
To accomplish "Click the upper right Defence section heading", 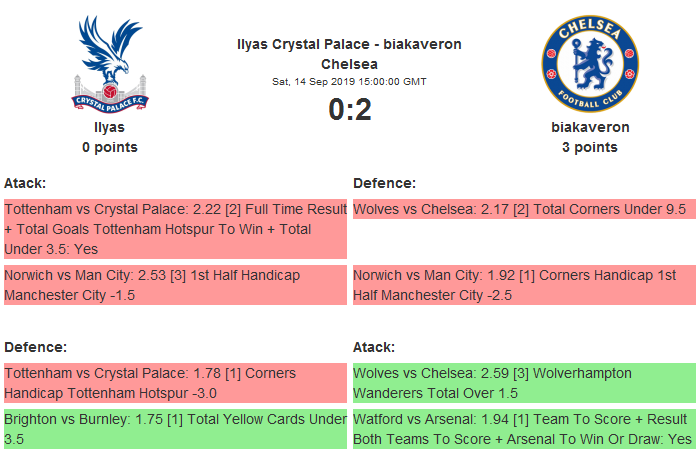I will [385, 183].
